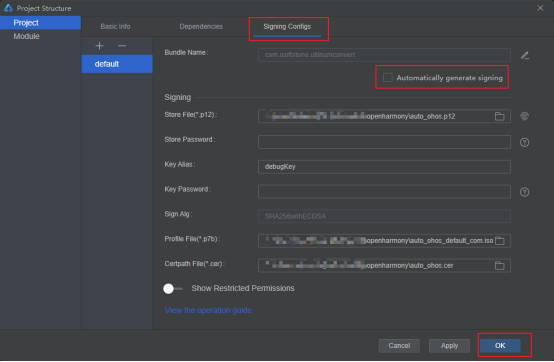The image size is (554, 362).
Task: Edit bundle name with pencil icon
Action: tap(525, 55)
